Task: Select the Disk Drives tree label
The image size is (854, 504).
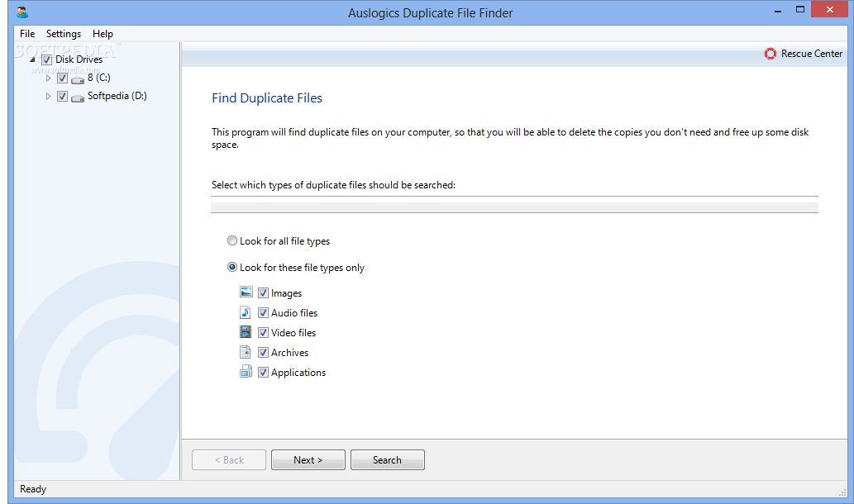Action: [79, 59]
